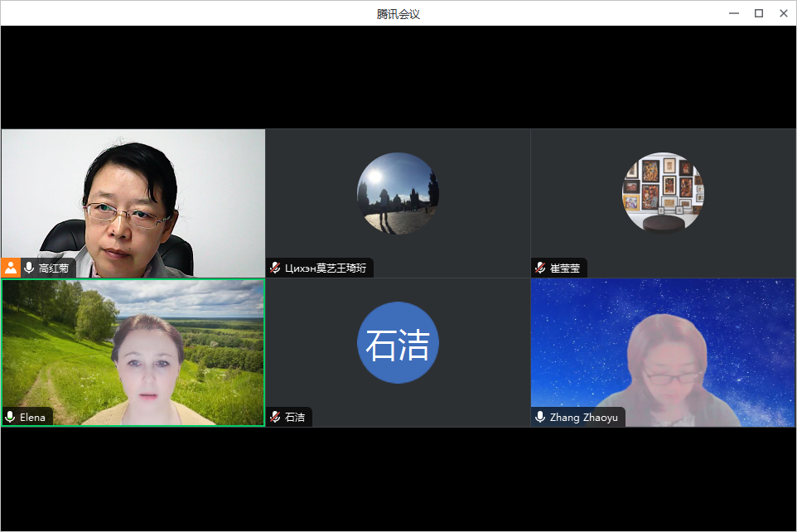
Task: Click the Цихэн莫艺王琦珩 name text
Action: [325, 268]
